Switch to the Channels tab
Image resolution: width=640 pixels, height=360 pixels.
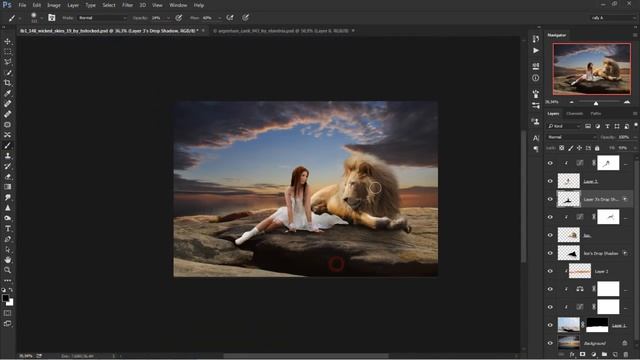[x=574, y=113]
